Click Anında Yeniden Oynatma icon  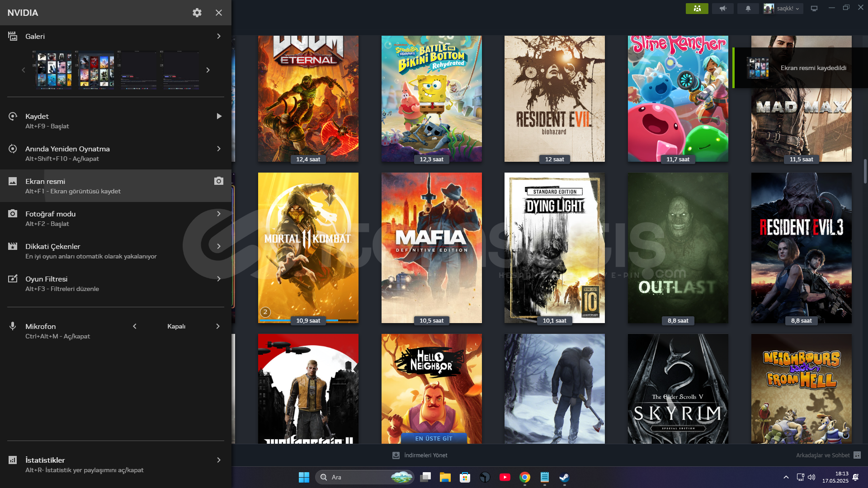point(13,149)
